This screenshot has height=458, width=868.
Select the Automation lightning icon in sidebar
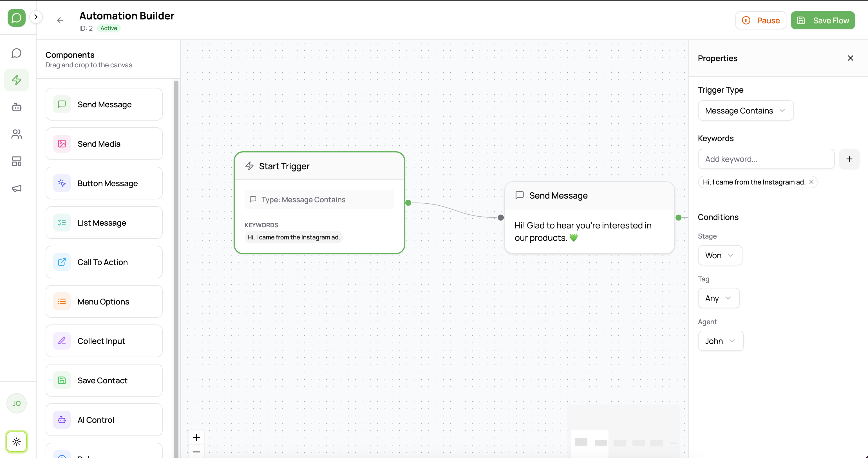[16, 80]
